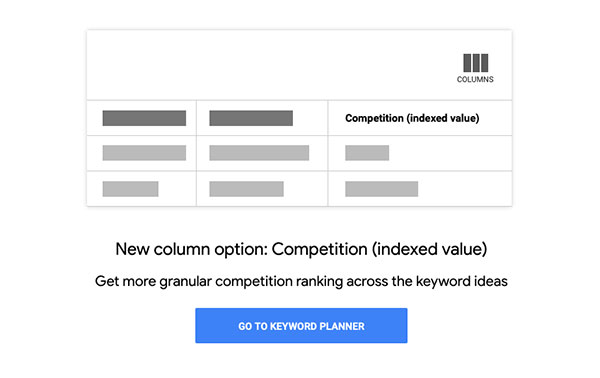600x378 pixels.
Task: Click empty toolbar area left of Columns icon
Action: coord(268,65)
